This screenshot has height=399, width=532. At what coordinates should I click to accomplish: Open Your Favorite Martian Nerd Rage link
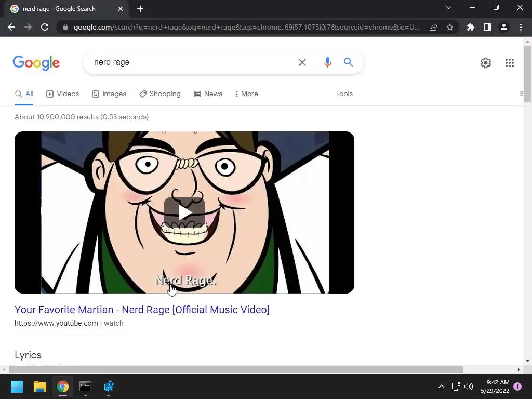142,310
